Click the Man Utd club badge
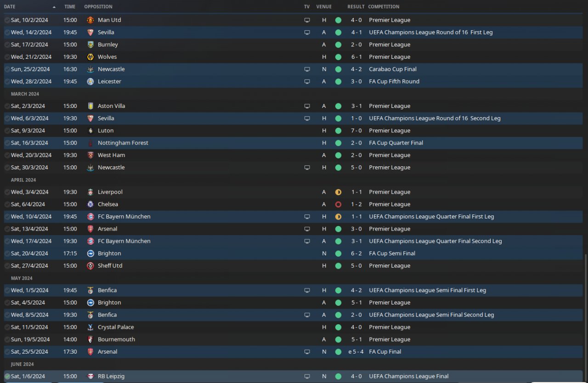 (x=90, y=20)
